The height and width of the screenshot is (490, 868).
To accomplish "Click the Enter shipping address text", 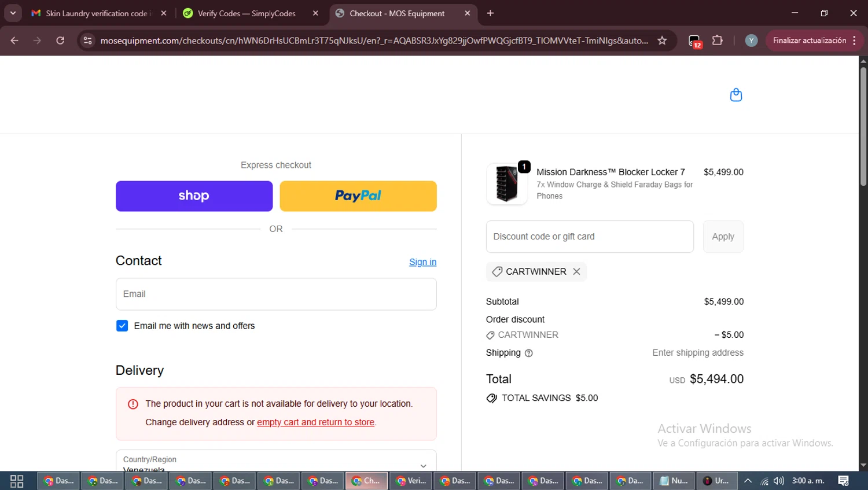I will coord(698,353).
